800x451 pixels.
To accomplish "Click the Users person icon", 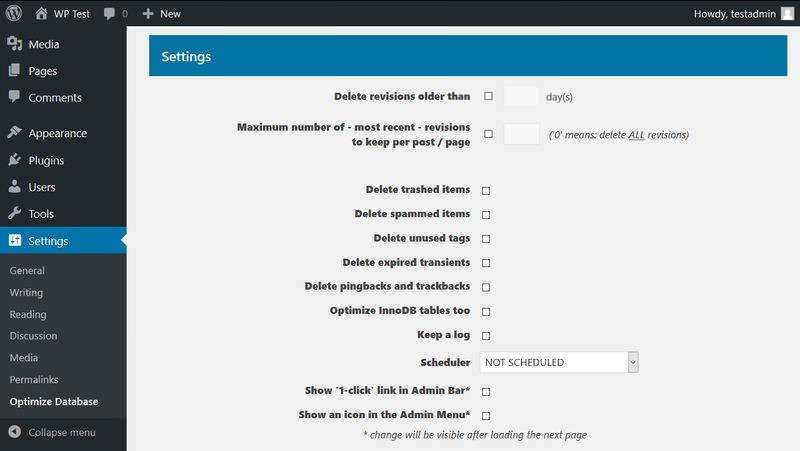I will [15, 187].
